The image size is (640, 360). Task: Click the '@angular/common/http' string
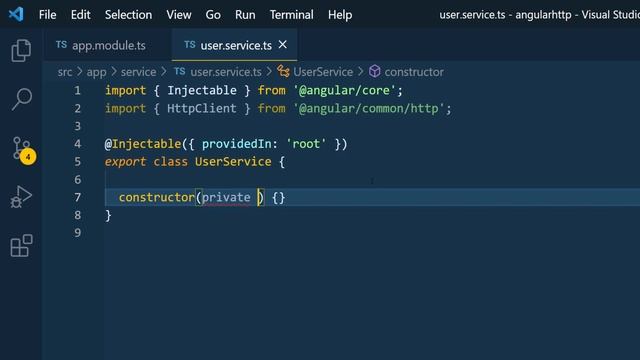coord(369,109)
